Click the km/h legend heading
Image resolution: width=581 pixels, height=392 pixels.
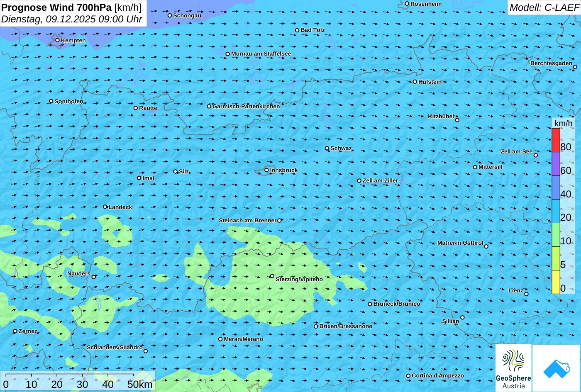coord(564,123)
